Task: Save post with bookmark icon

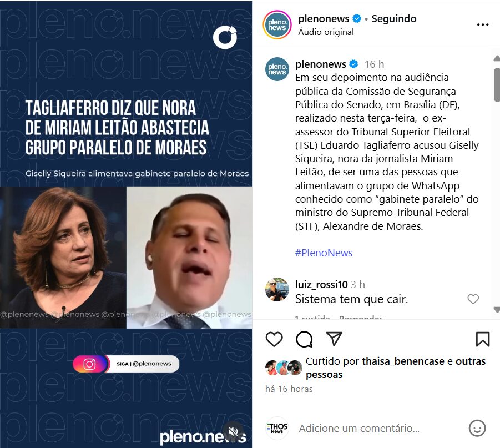Action: [x=483, y=339]
